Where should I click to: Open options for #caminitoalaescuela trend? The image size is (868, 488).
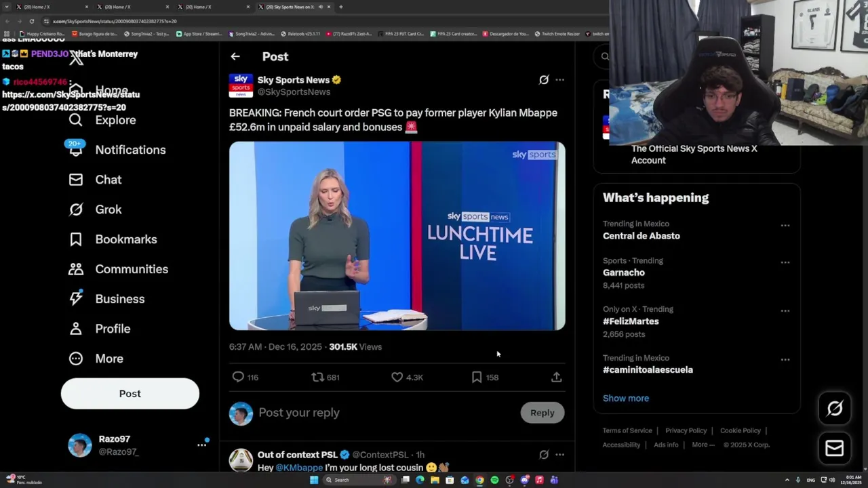[x=785, y=360]
